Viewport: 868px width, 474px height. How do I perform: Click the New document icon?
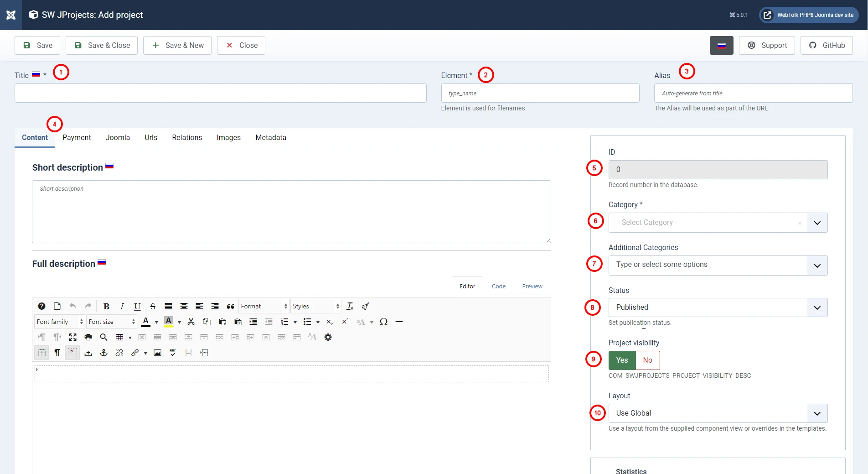tap(57, 306)
